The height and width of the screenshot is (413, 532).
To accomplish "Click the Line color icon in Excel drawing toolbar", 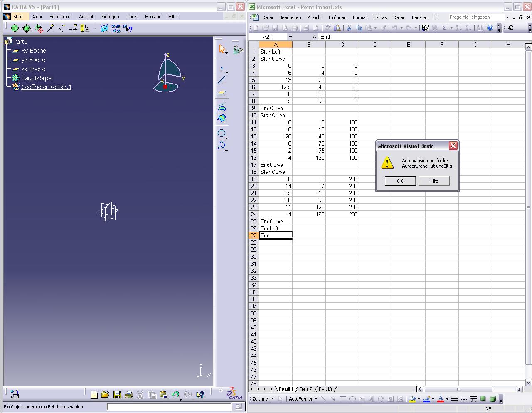I will [426, 399].
